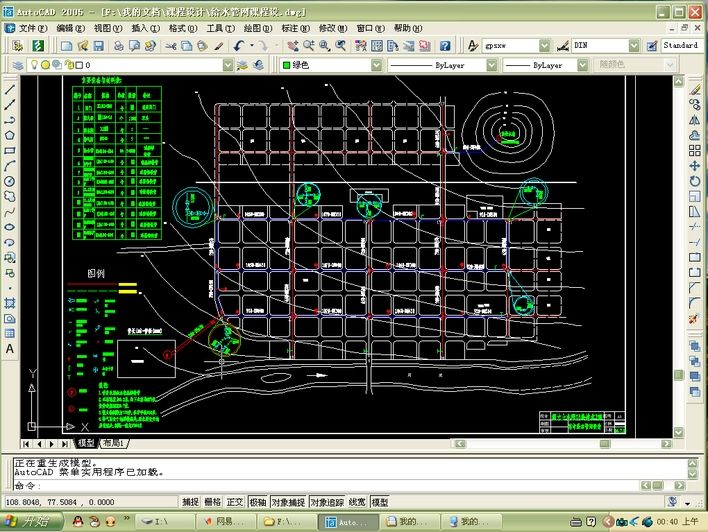Toggle 捕捉 snap mode in status bar

click(x=190, y=502)
